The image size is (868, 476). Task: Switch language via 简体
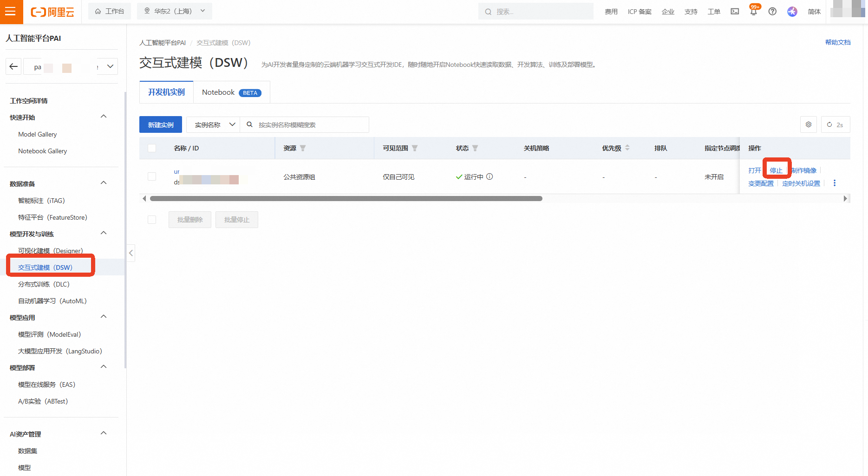[814, 12]
